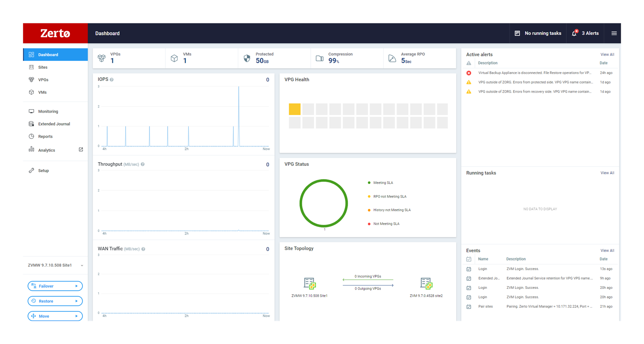
Task: Open the alerts bell icon
Action: tap(574, 33)
